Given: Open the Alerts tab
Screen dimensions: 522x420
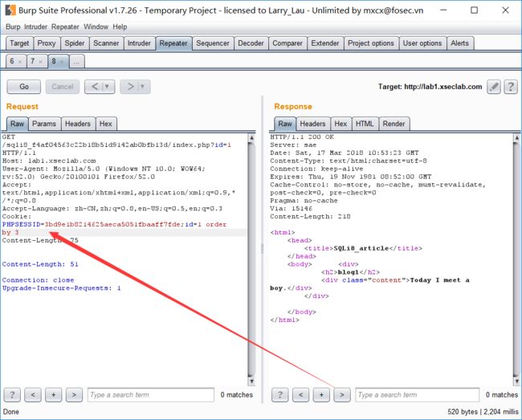Looking at the screenshot, I should coord(459,43).
